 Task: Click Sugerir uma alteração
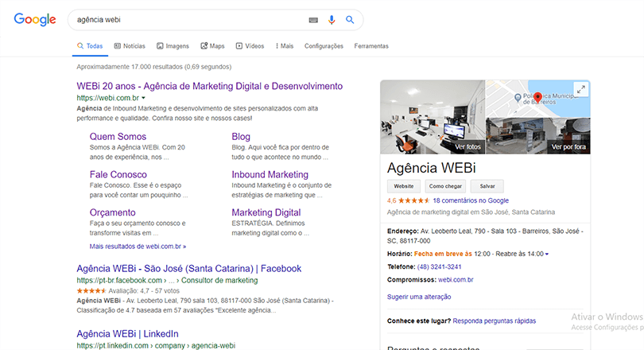click(x=419, y=297)
